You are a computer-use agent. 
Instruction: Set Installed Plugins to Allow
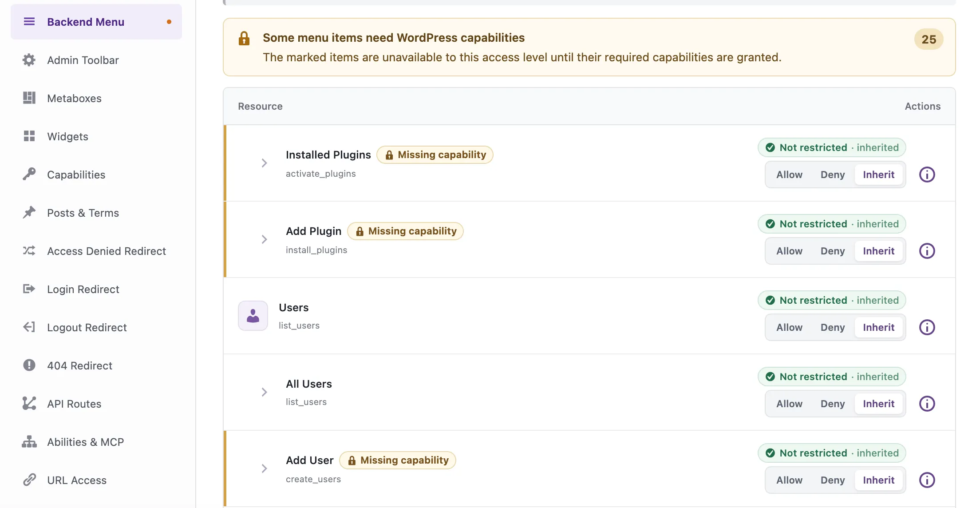pos(789,175)
